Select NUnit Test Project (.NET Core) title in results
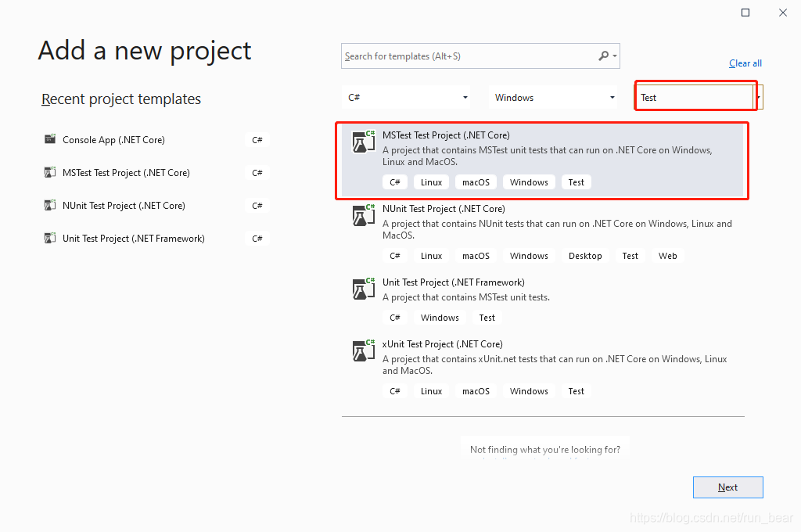801x532 pixels. (x=444, y=209)
